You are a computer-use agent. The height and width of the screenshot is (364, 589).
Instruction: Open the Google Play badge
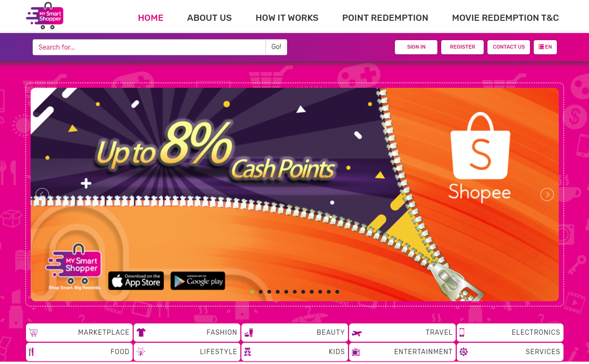(x=198, y=281)
